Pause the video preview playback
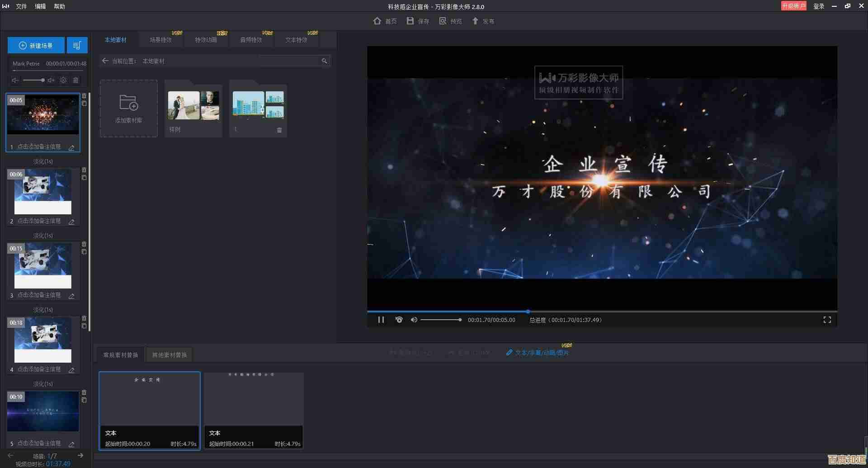Image resolution: width=868 pixels, height=468 pixels. 381,320
